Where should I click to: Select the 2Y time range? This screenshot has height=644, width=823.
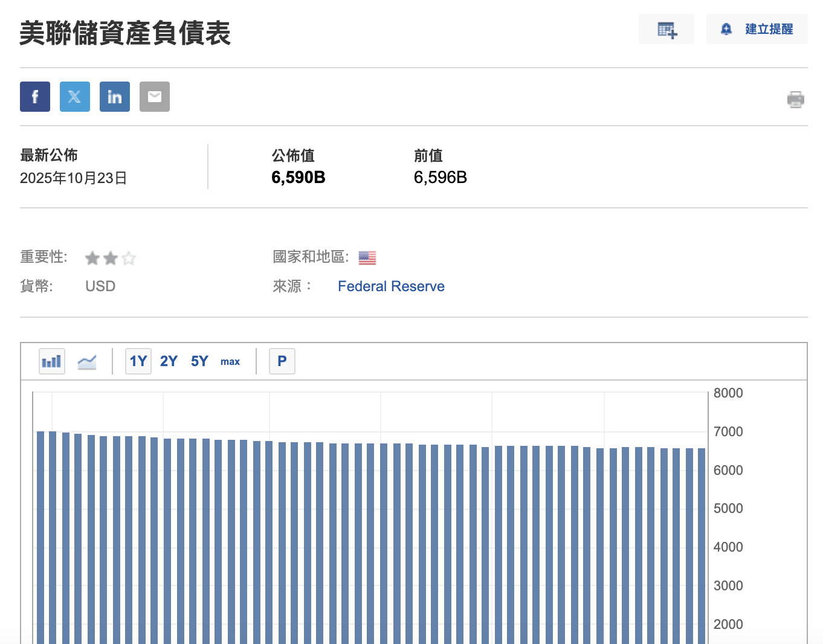point(169,361)
